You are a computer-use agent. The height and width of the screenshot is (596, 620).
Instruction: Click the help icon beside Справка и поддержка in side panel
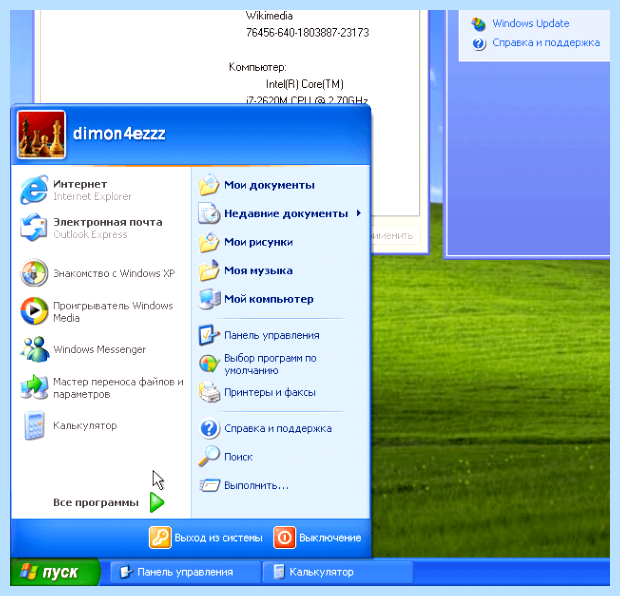click(x=478, y=43)
